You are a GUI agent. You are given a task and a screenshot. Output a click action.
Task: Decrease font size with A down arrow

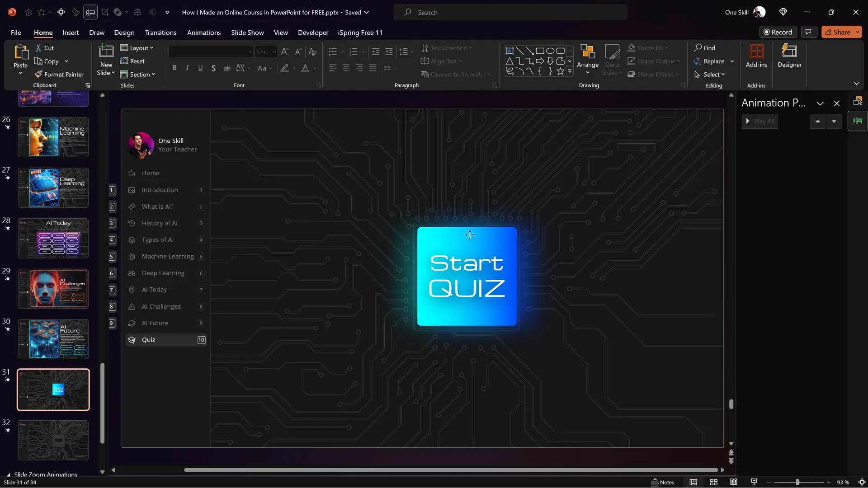(298, 52)
